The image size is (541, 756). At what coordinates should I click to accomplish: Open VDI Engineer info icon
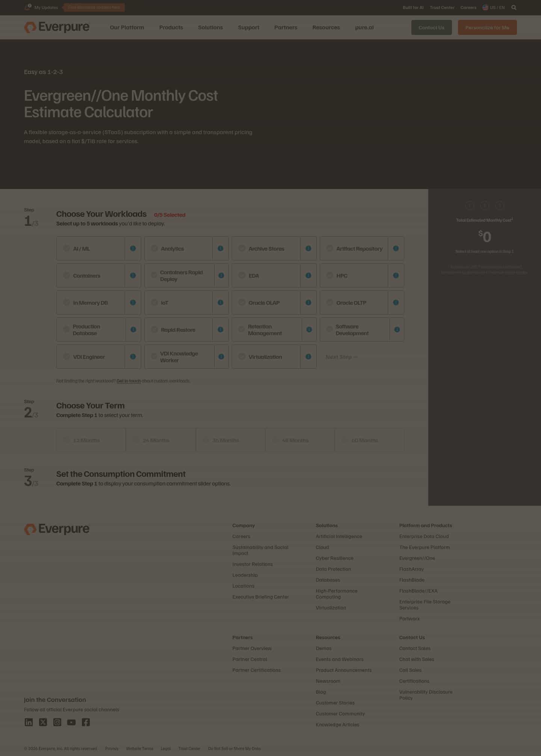[133, 357]
